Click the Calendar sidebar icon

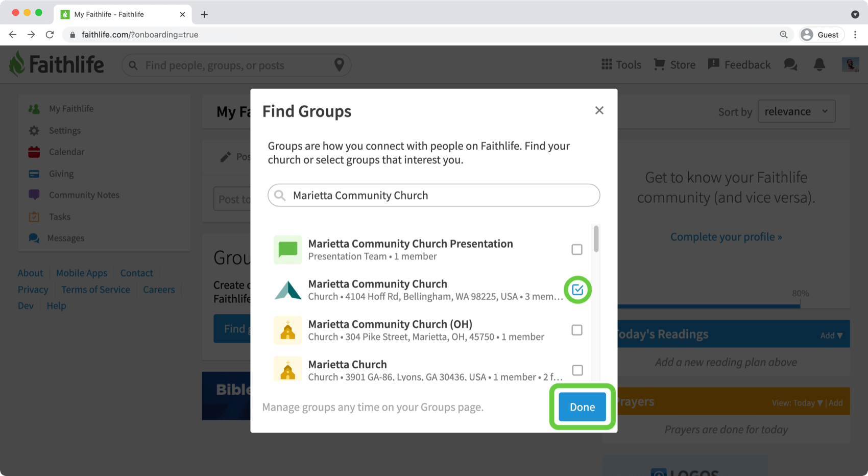click(x=34, y=152)
